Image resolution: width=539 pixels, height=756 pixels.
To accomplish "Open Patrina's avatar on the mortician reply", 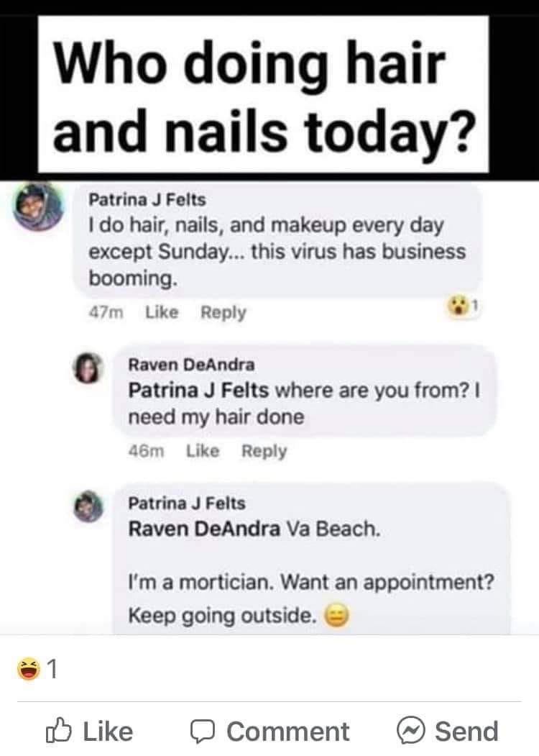I will tap(88, 506).
